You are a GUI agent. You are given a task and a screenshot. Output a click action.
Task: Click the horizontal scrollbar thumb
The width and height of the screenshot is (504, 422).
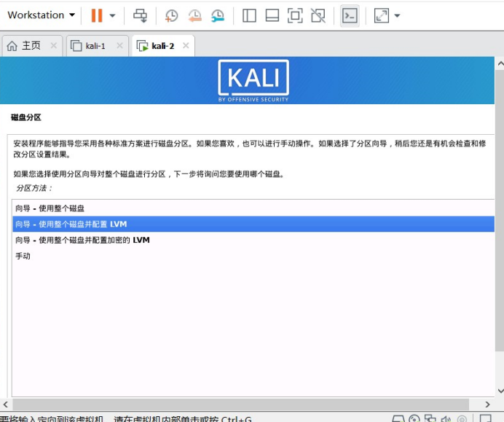coord(240,405)
